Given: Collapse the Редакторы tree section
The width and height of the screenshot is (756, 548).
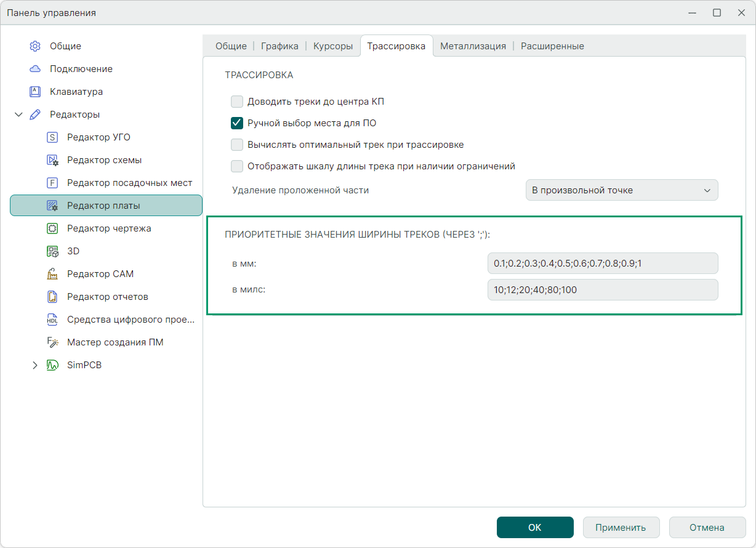Looking at the screenshot, I should click(18, 115).
